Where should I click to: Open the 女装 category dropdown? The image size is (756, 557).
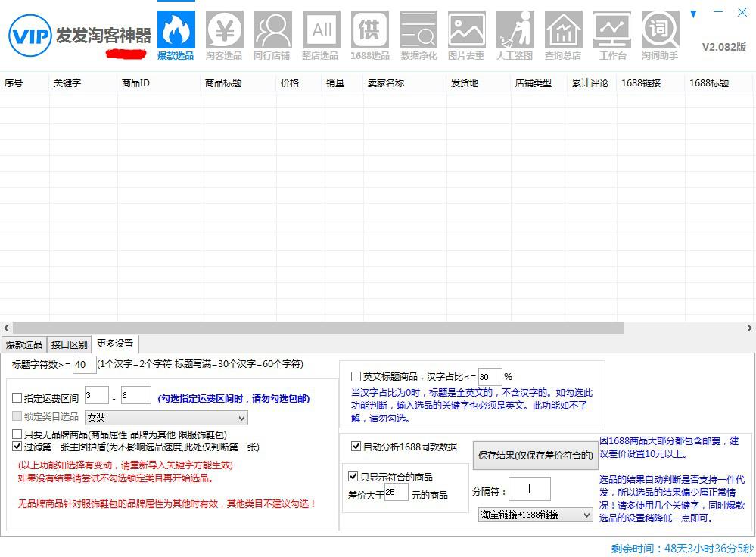point(166,417)
